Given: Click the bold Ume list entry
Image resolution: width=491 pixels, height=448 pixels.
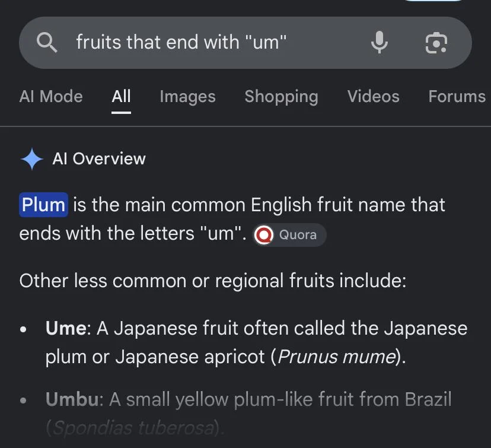Looking at the screenshot, I should (66, 328).
